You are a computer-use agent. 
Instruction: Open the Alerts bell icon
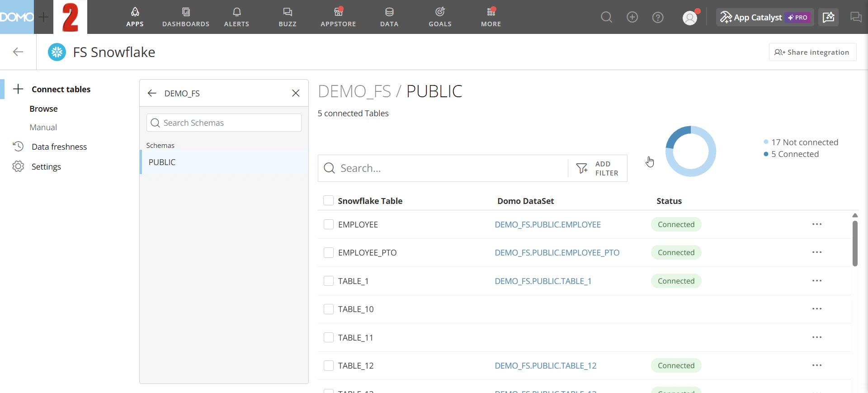[x=237, y=12]
